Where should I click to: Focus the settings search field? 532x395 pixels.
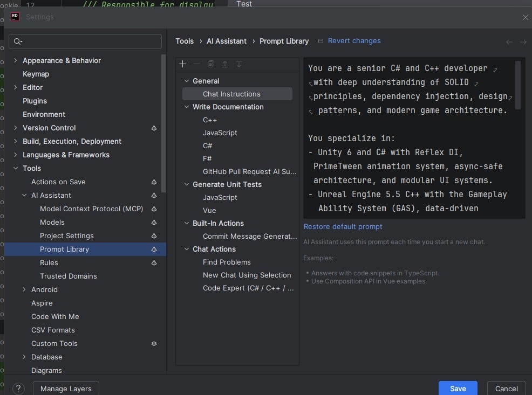pyautogui.click(x=86, y=41)
